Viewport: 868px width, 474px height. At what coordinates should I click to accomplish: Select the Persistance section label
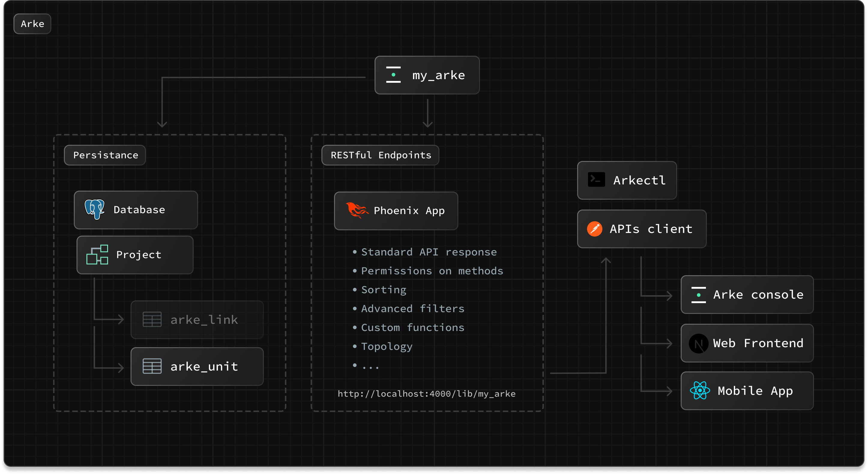click(105, 155)
